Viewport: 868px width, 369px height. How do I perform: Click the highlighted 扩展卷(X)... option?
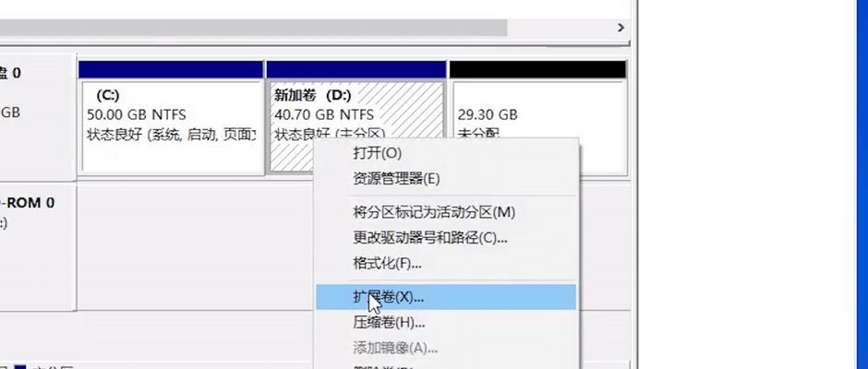click(446, 297)
